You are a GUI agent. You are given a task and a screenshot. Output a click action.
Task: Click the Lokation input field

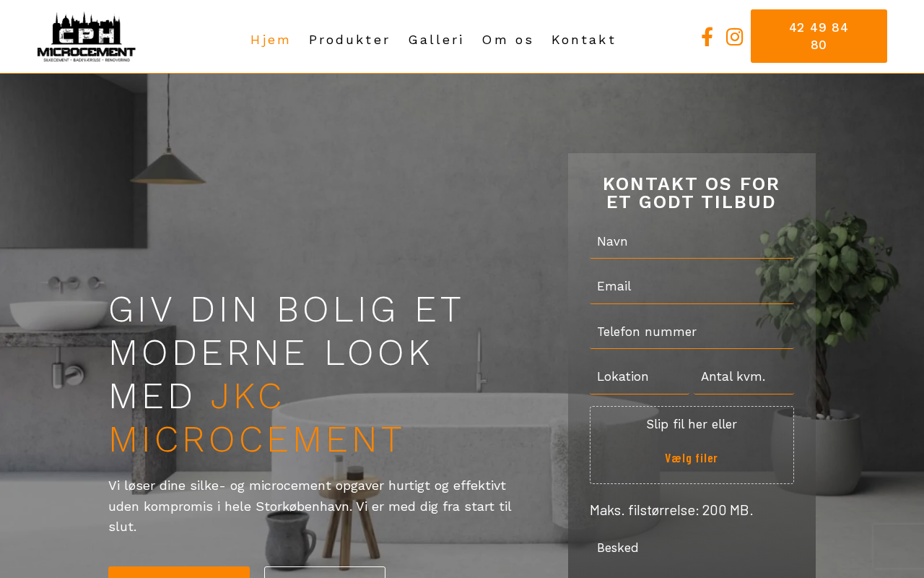pyautogui.click(x=640, y=377)
